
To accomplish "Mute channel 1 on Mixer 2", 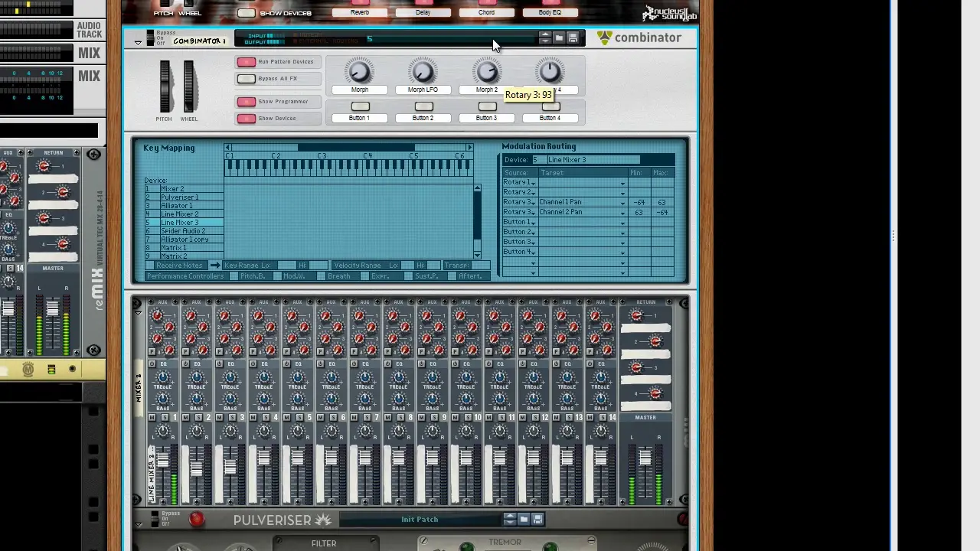I will tap(152, 417).
